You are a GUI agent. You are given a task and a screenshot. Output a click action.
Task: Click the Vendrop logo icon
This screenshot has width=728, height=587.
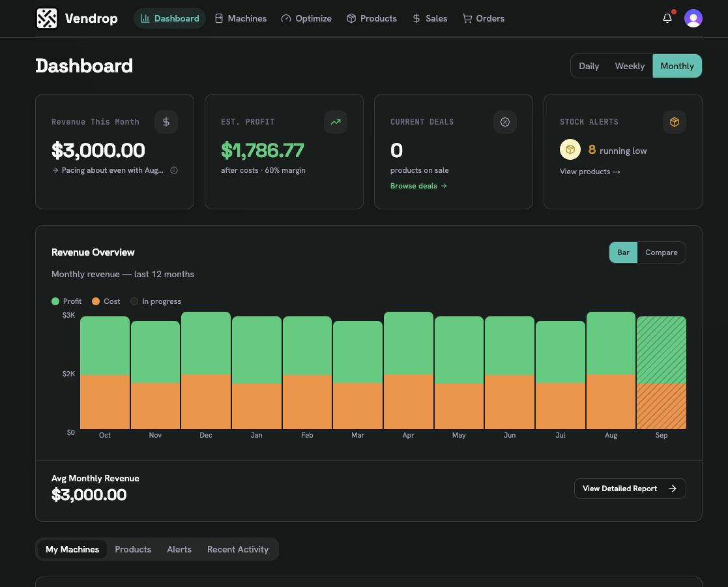coord(47,19)
